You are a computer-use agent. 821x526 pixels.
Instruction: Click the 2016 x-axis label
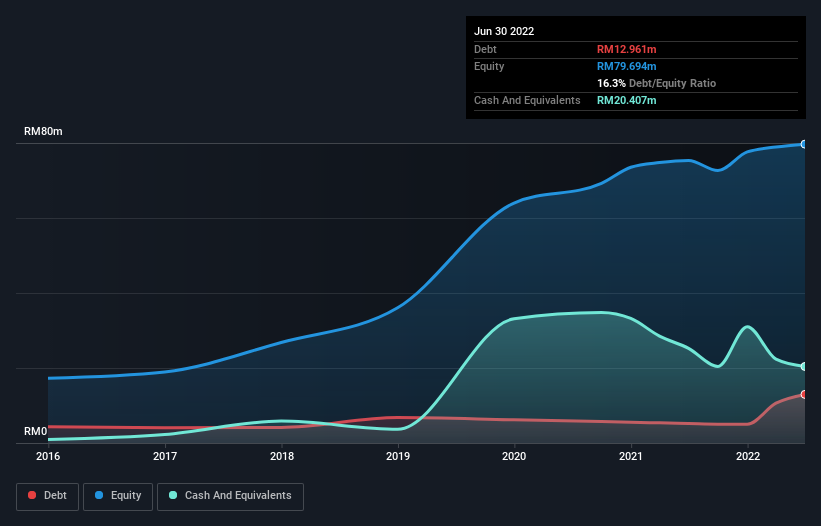pyautogui.click(x=48, y=456)
